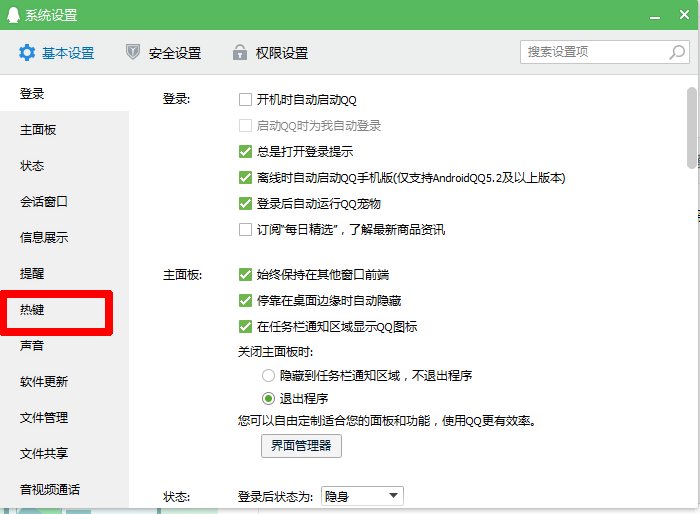Click the vertical scrollbar thumb
700x514 pixels.
pos(692,128)
